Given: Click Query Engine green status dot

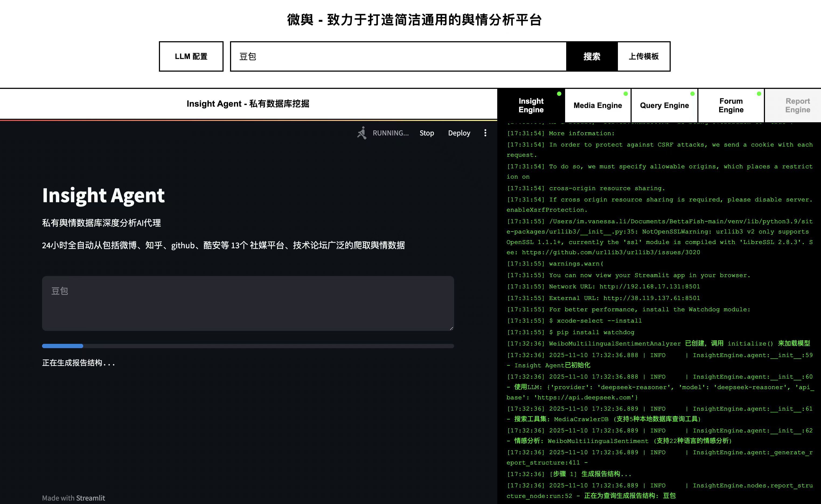Looking at the screenshot, I should coord(692,94).
